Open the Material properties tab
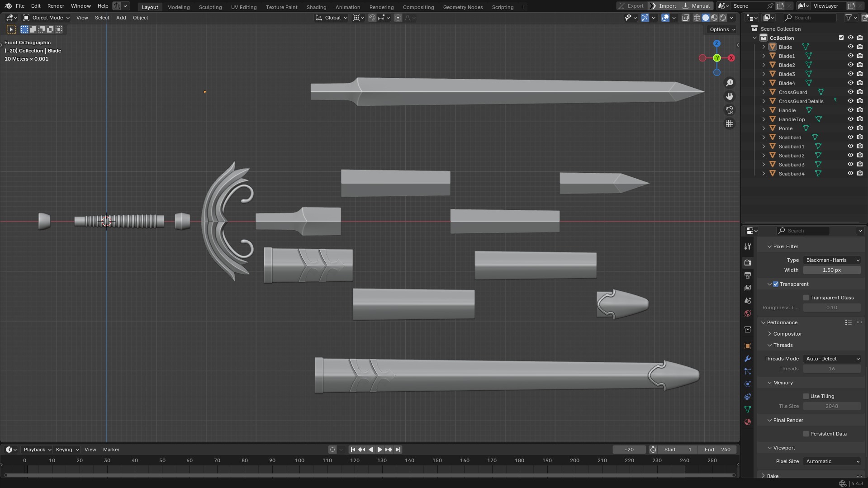Screen dimensions: 868x488 click(x=748, y=422)
